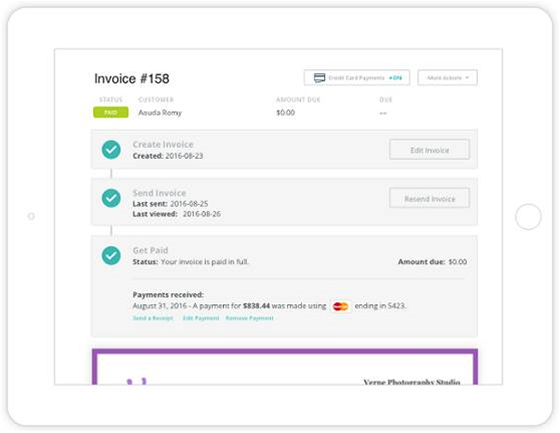Tap the tablet home button

[x=528, y=216]
